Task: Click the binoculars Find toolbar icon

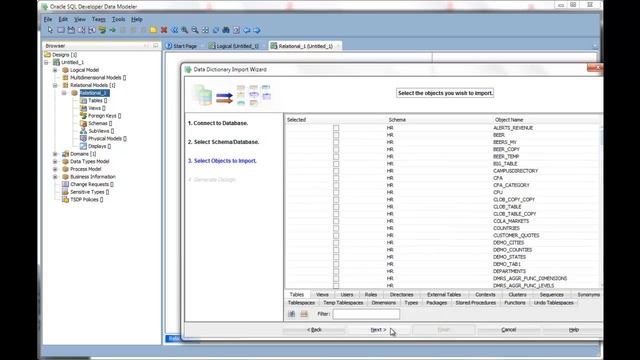Action: tap(226, 30)
